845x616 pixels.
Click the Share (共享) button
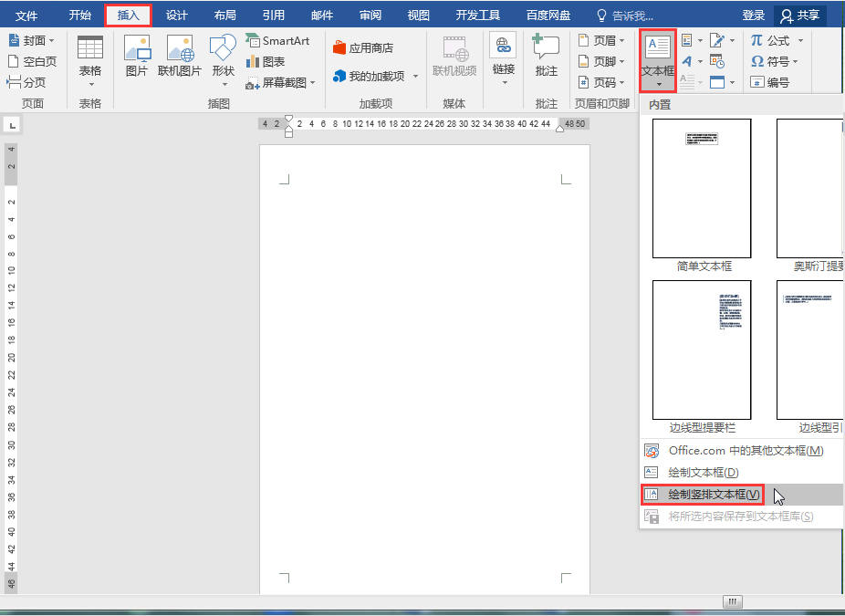(x=799, y=16)
